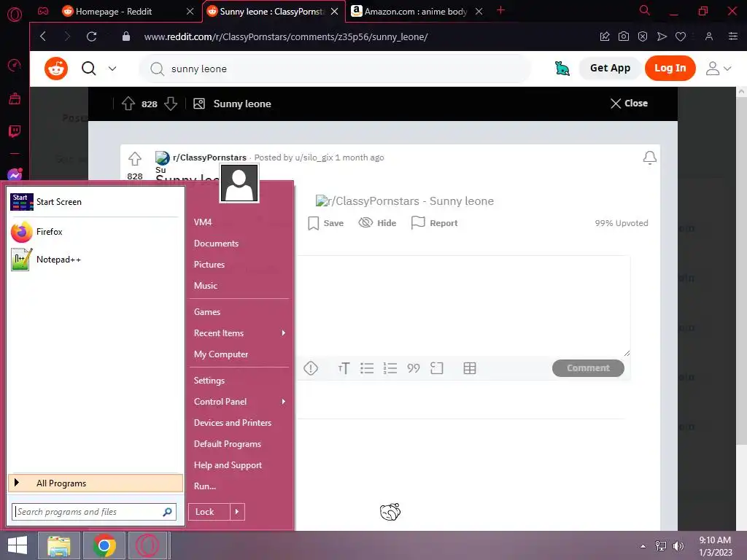The image size is (747, 560).
Task: Click the taskbar clock showing 9:10 AM
Action: pos(715,546)
